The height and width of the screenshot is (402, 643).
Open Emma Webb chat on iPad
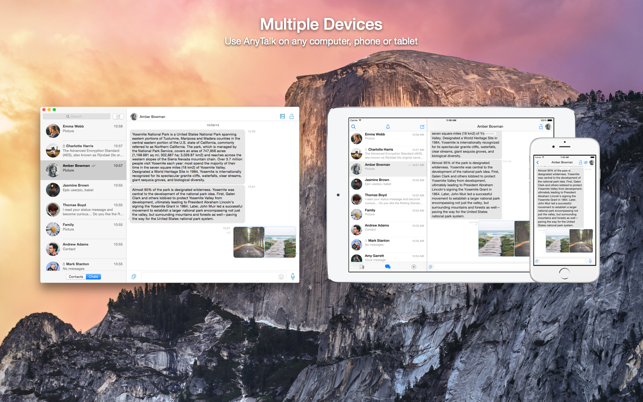(388, 139)
